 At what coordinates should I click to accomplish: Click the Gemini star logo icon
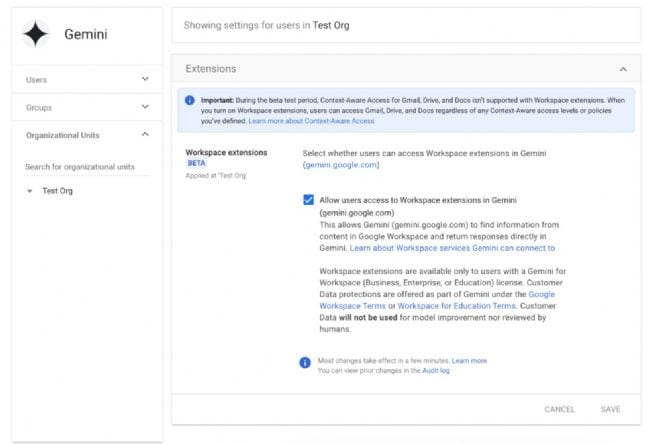(35, 34)
